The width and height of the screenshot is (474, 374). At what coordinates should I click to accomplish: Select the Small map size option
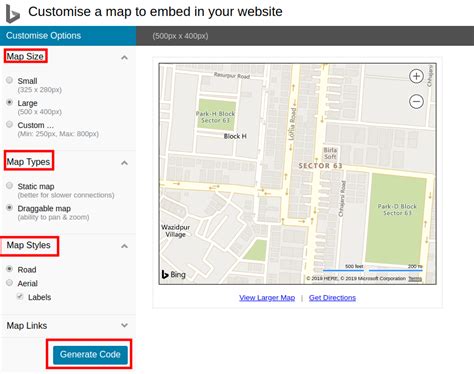pos(9,80)
